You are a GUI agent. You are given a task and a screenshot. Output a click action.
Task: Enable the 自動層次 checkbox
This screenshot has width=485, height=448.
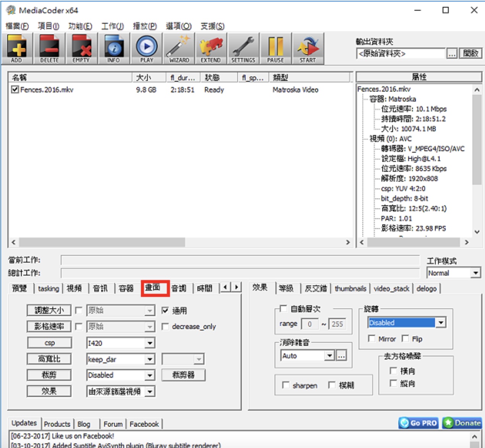coord(283,308)
